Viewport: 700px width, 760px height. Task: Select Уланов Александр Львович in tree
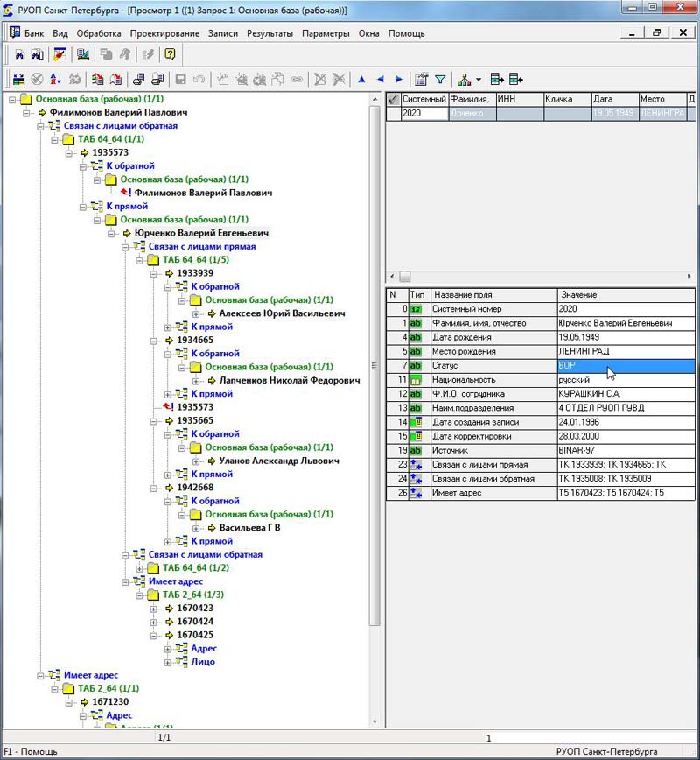click(x=278, y=461)
